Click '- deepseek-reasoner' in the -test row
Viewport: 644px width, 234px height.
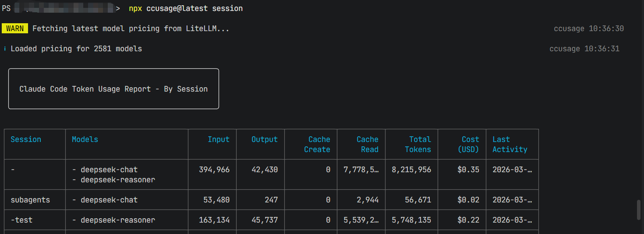click(113, 220)
